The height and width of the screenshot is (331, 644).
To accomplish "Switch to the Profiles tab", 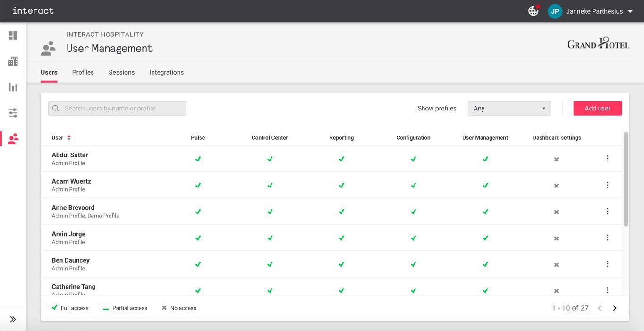I will (x=83, y=72).
